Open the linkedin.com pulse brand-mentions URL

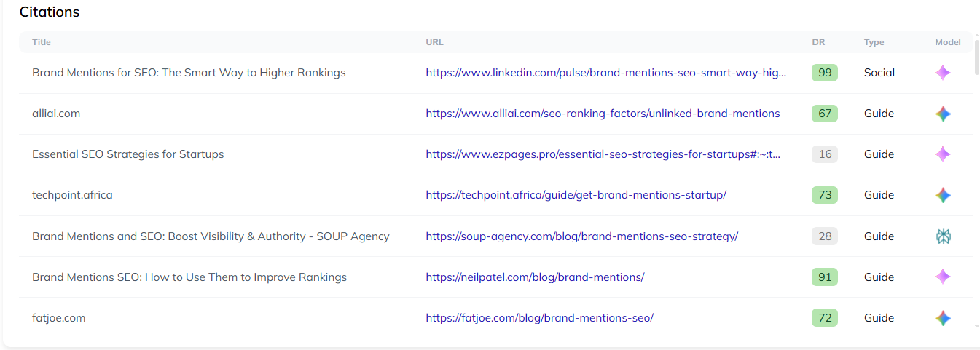(606, 73)
